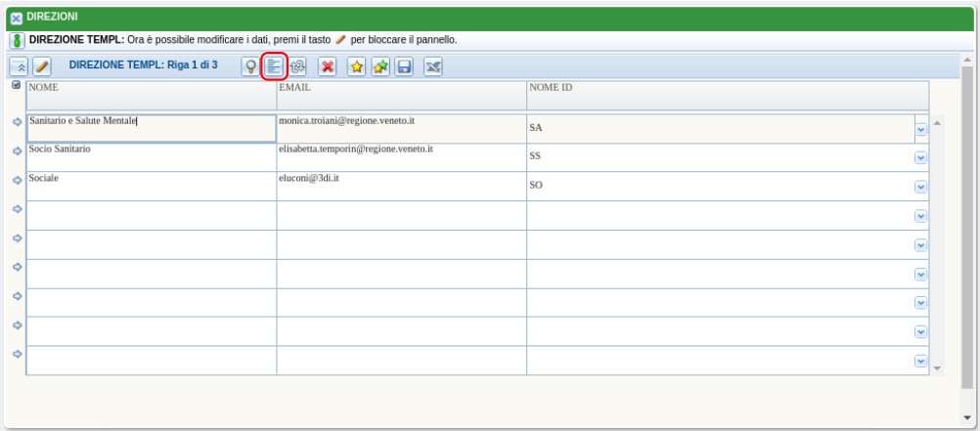Click the star with green plus icon

[x=380, y=66]
